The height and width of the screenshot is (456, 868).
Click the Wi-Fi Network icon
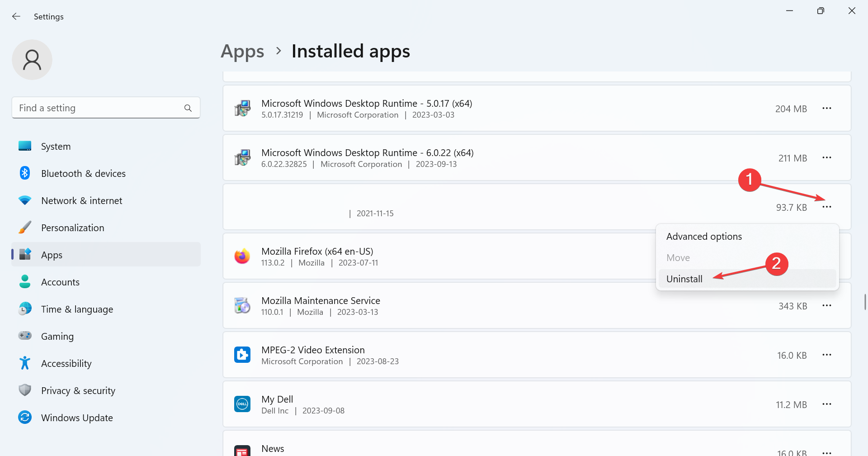tap(25, 200)
